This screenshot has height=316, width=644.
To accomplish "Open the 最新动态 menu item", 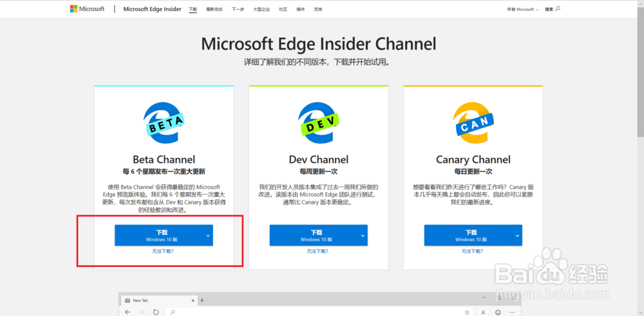I will tap(214, 10).
